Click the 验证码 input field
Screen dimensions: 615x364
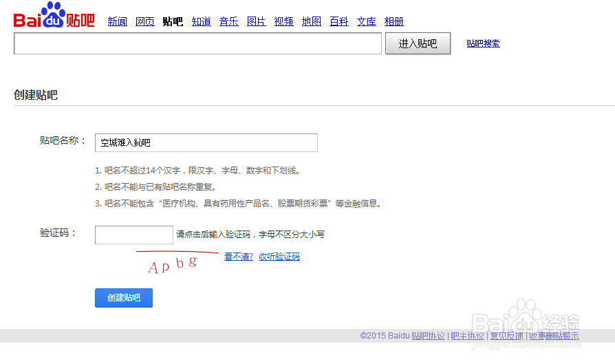click(133, 235)
